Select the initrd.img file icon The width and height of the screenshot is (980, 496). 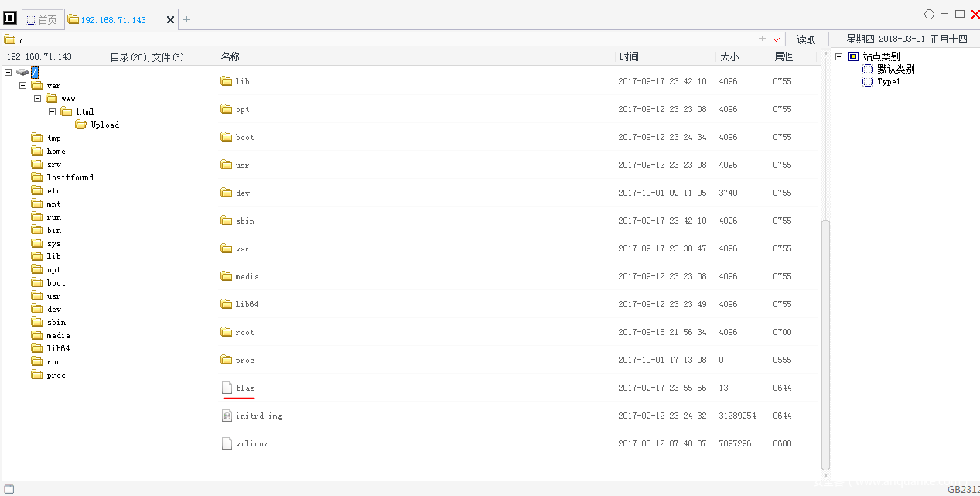[x=227, y=416]
